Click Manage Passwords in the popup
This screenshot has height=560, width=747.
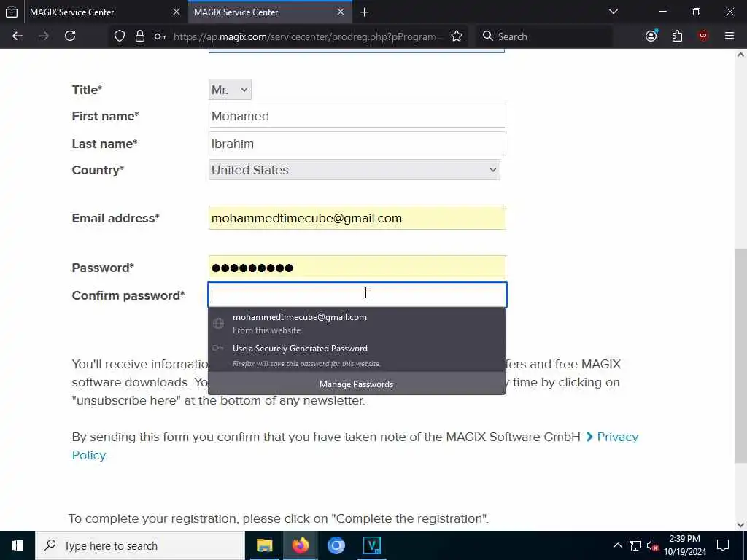[357, 384]
